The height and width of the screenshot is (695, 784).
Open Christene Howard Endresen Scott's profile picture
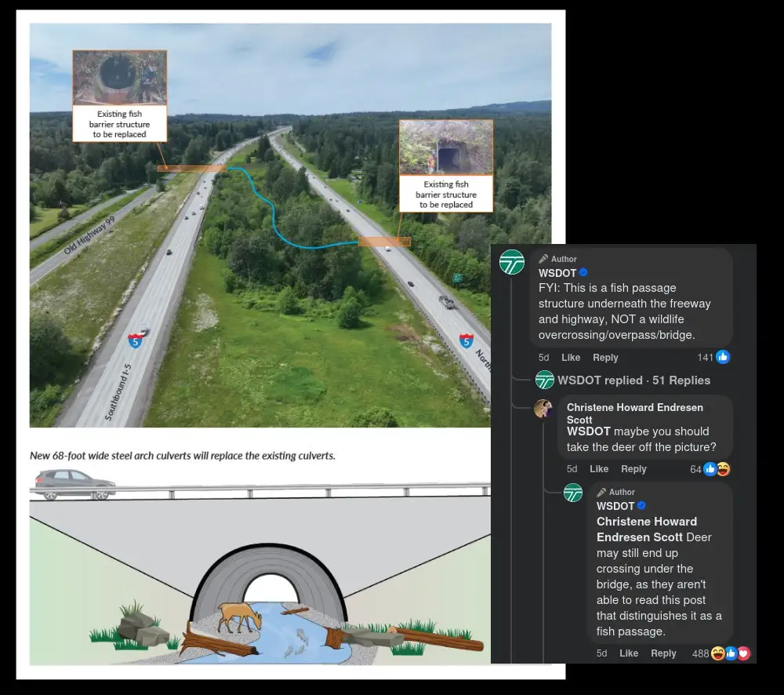click(x=543, y=409)
